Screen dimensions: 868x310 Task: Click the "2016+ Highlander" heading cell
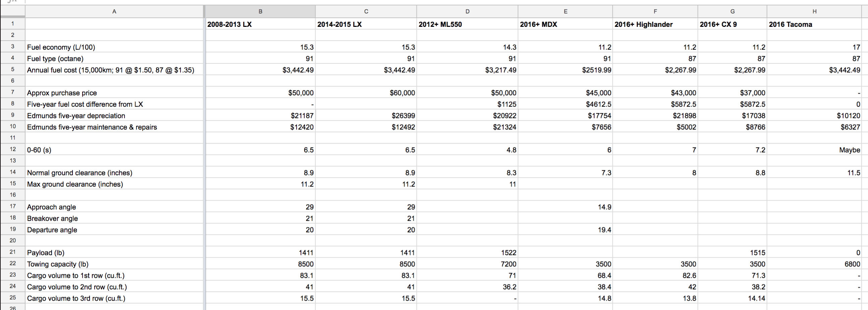655,24
